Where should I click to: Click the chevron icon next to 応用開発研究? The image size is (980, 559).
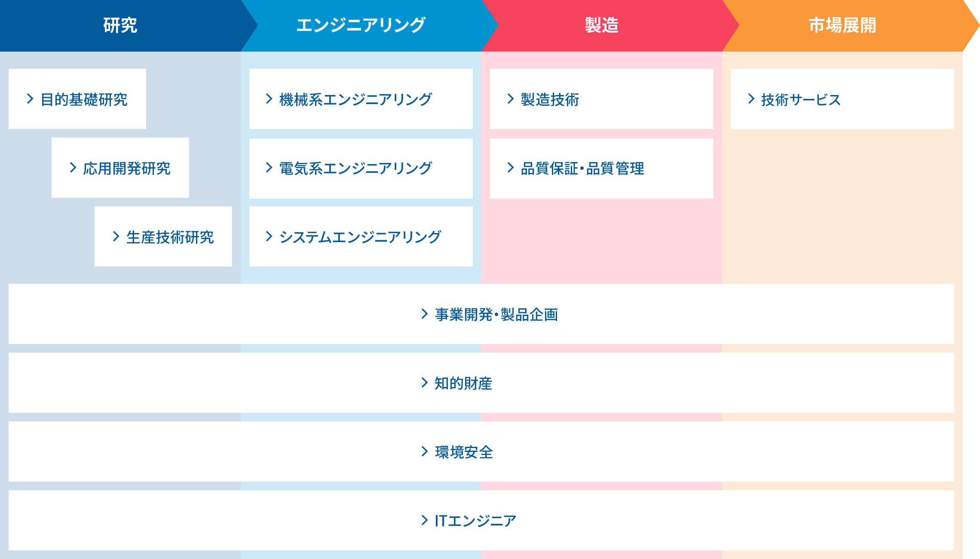(x=73, y=168)
